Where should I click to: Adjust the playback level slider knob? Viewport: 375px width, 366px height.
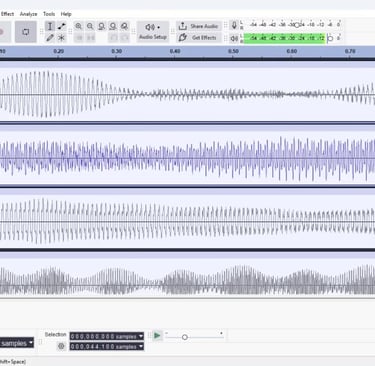coord(330,38)
